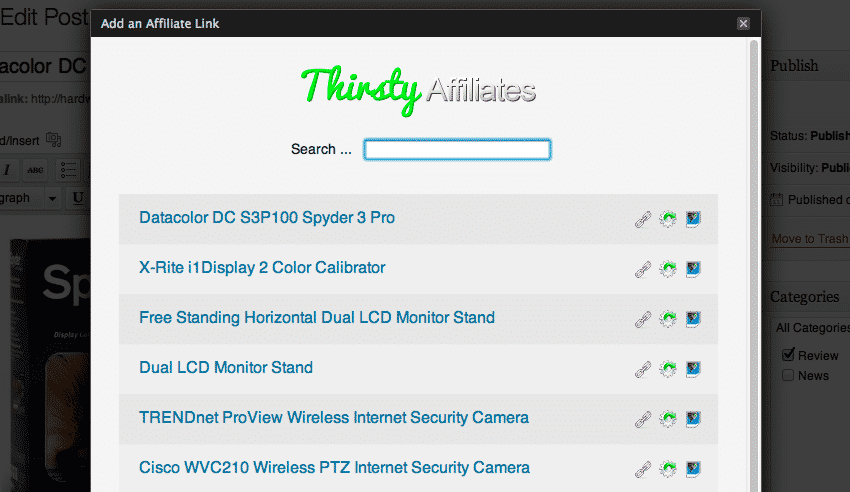Click chain link icon for Cisco WVC210 camera
Screen dimensions: 850x492
tap(643, 469)
